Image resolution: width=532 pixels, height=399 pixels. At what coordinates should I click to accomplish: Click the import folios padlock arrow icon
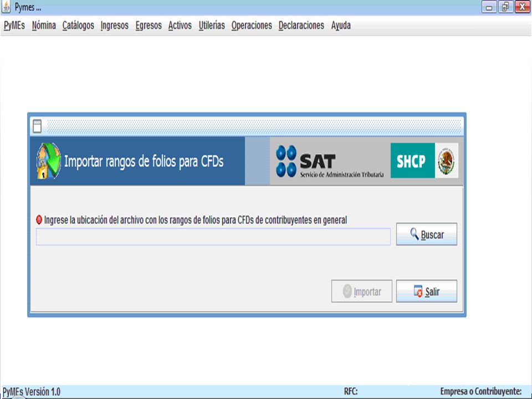click(x=49, y=161)
